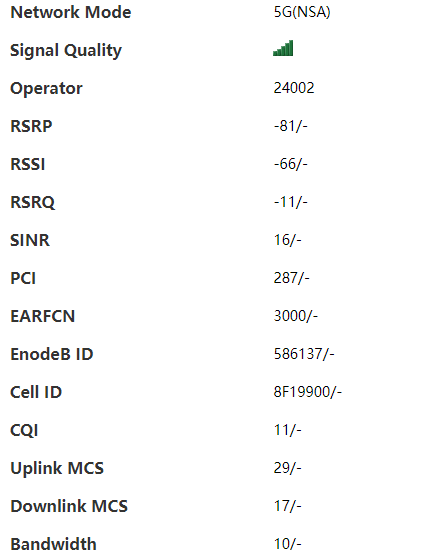The width and height of the screenshot is (428, 550).
Task: Click the Uplink MCS value 29/-
Action: coord(287,468)
